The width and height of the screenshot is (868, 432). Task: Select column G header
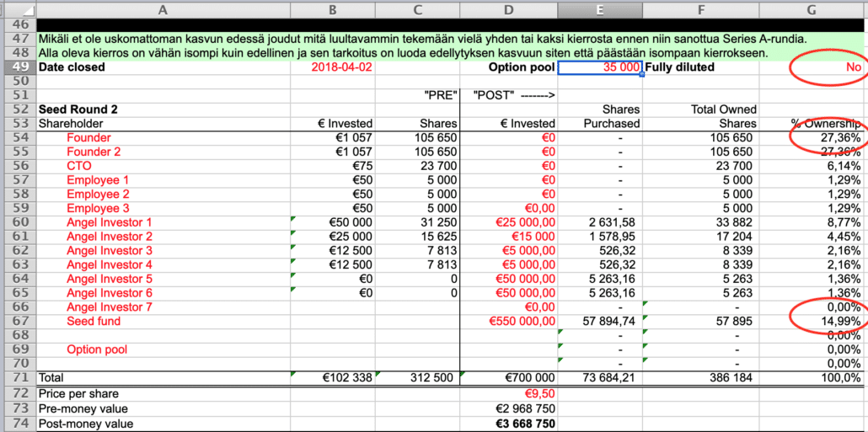pyautogui.click(x=813, y=9)
